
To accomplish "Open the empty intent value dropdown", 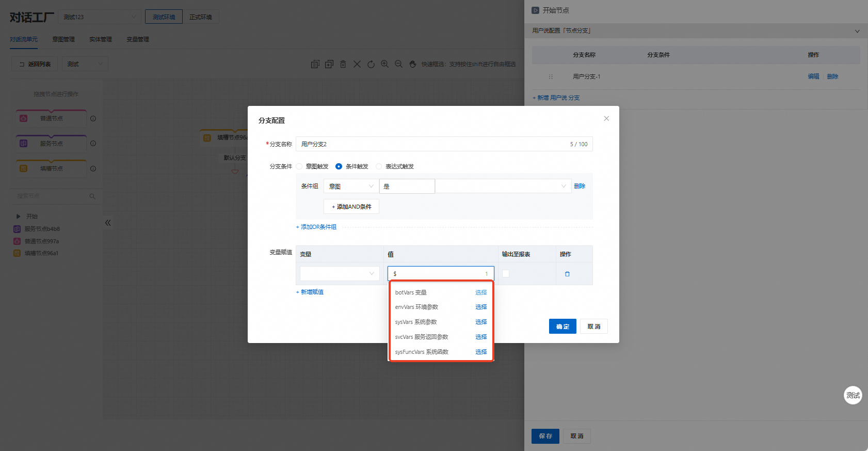I will [x=503, y=186].
